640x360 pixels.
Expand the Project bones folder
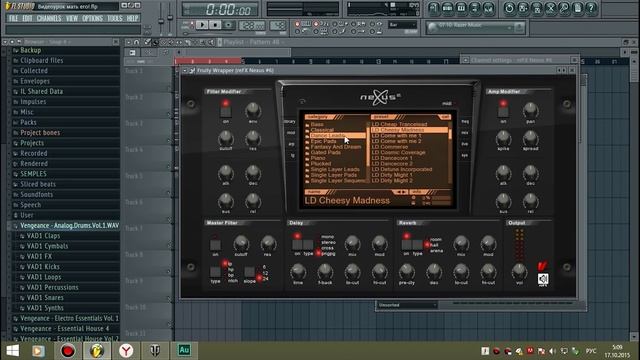tap(40, 133)
